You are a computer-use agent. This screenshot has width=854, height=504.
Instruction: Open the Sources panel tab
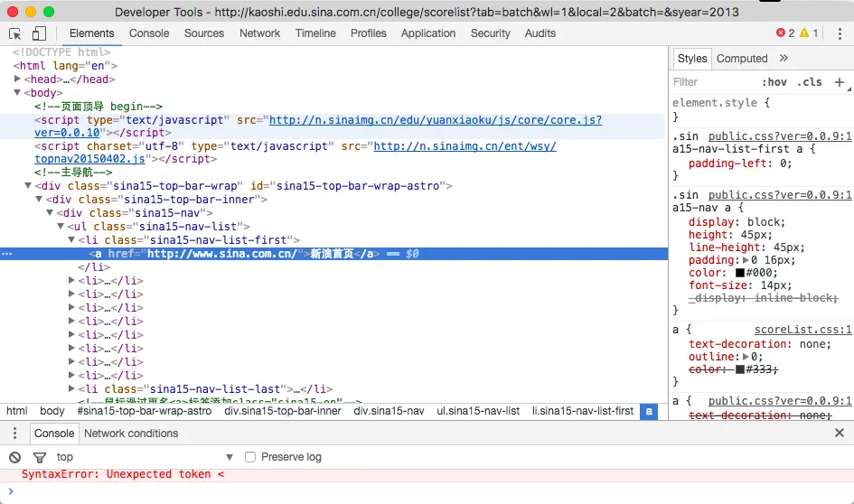[203, 33]
